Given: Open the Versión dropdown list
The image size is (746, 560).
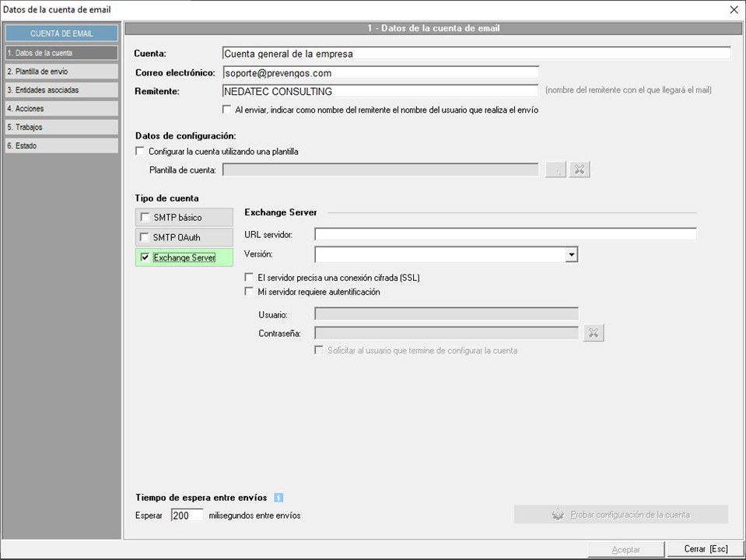Looking at the screenshot, I should [571, 254].
